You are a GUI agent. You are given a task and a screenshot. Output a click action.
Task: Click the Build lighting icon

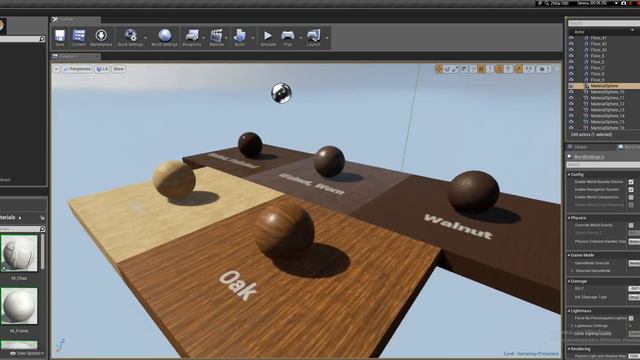click(240, 36)
